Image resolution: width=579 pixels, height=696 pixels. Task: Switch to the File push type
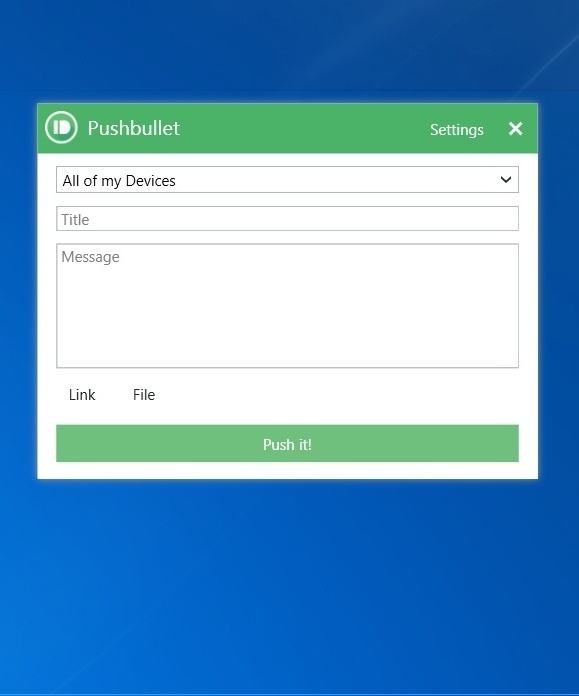point(144,395)
